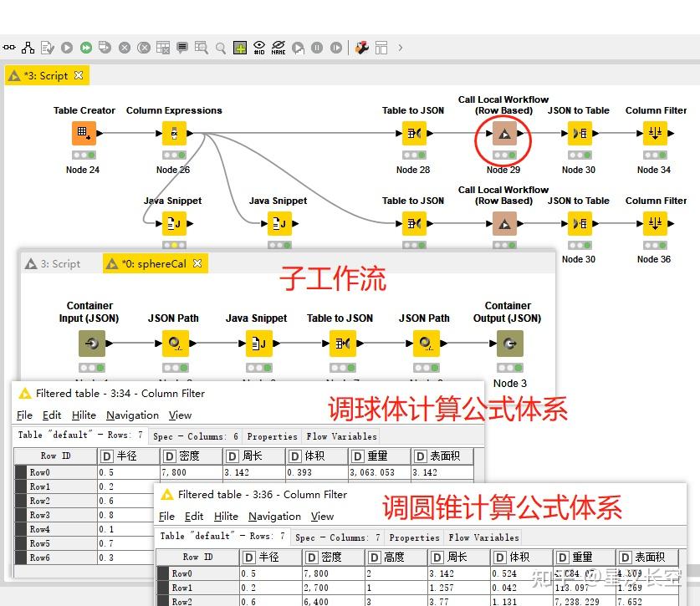The height and width of the screenshot is (606, 700).
Task: Select a JSON Path node in the subworkflow
Action: [x=173, y=343]
